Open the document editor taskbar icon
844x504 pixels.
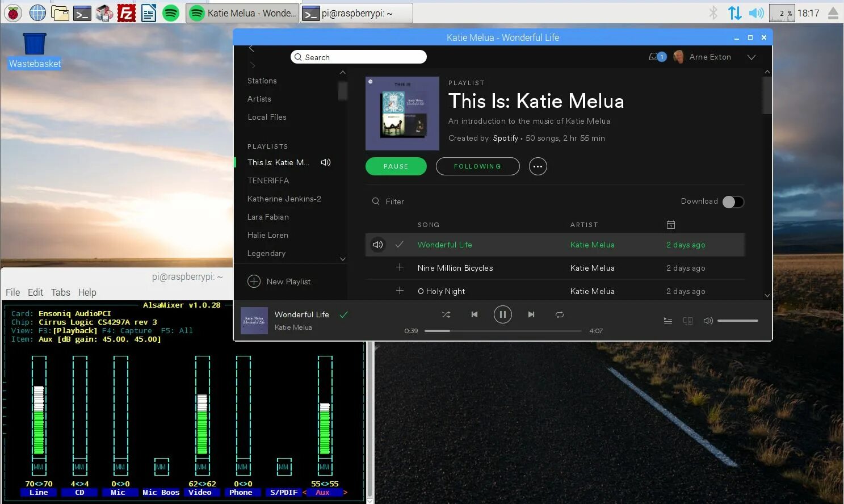pos(149,12)
